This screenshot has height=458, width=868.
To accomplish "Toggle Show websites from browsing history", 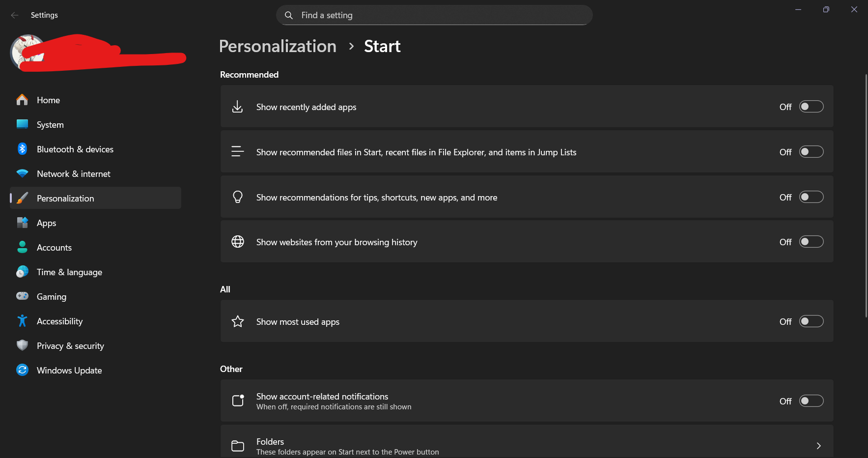I will (811, 242).
